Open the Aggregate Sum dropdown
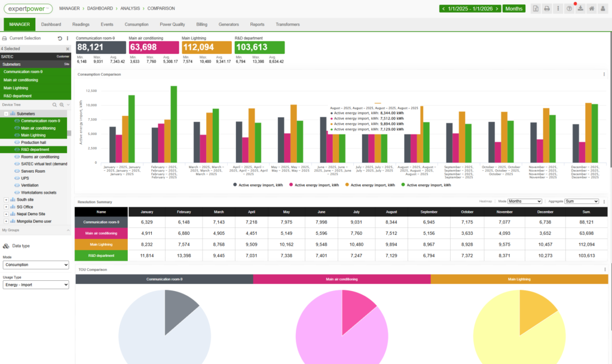612x364 pixels. (x=582, y=201)
